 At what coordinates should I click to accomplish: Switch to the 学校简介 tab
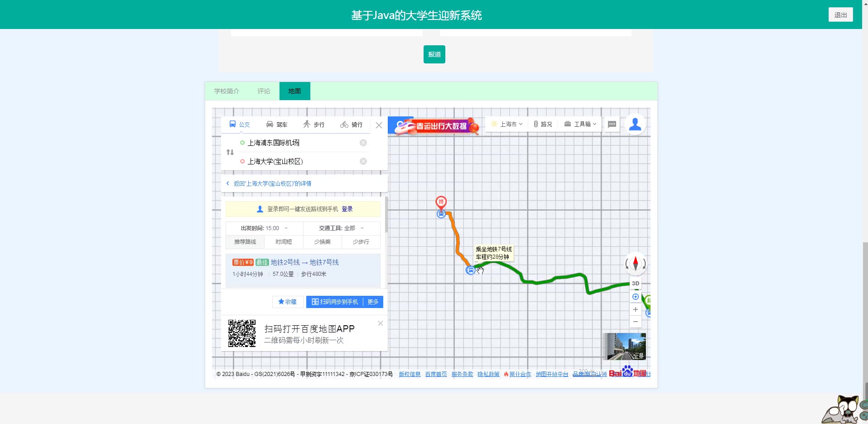[227, 91]
